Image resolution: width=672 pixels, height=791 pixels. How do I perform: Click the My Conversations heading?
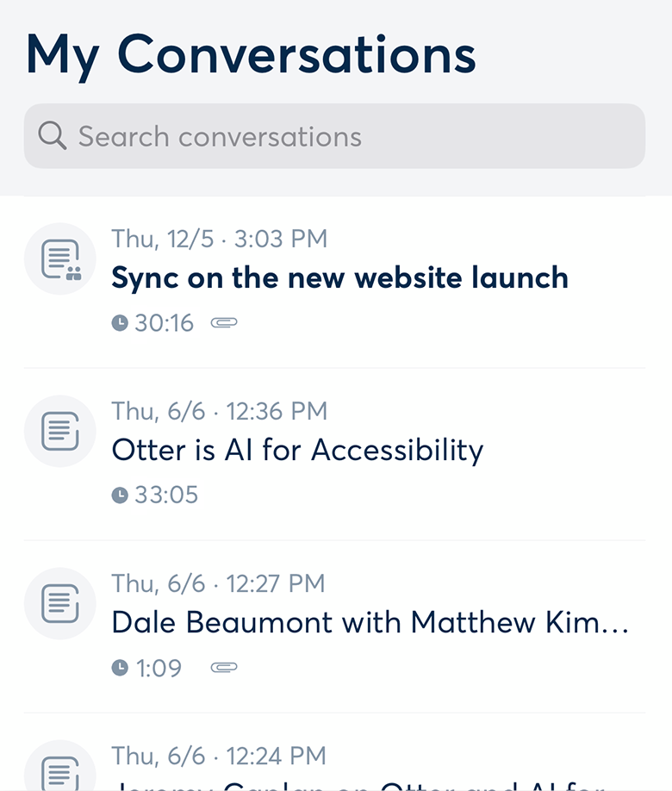point(251,53)
